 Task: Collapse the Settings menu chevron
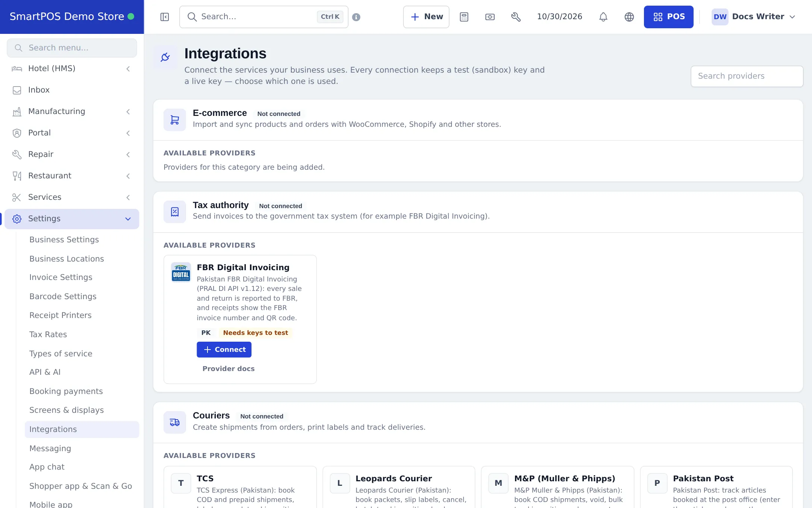128,219
